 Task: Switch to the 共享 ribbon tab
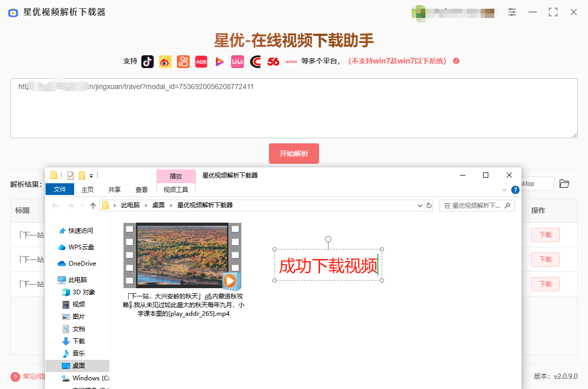click(115, 189)
